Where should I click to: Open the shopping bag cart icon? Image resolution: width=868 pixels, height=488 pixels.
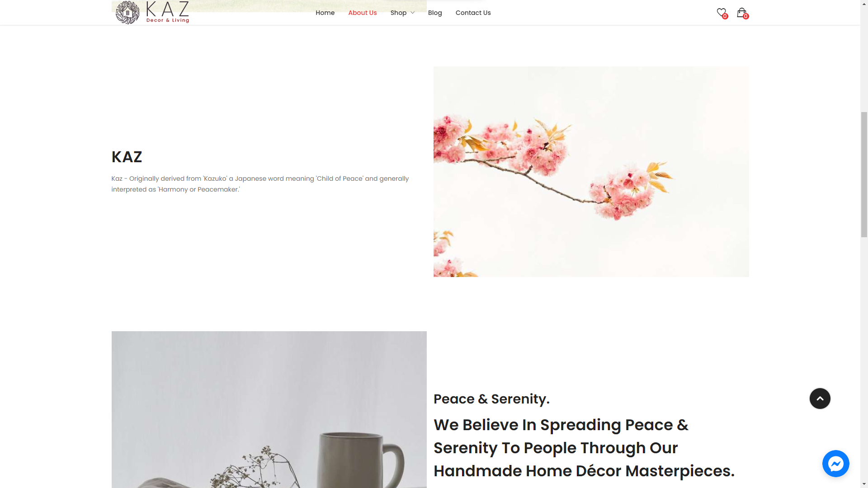point(741,13)
